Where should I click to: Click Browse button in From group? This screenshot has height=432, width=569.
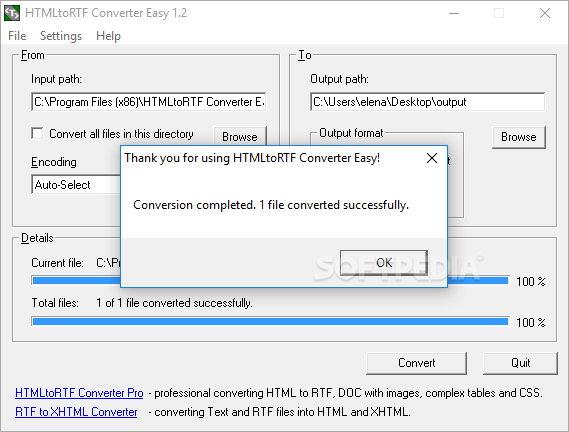point(240,136)
